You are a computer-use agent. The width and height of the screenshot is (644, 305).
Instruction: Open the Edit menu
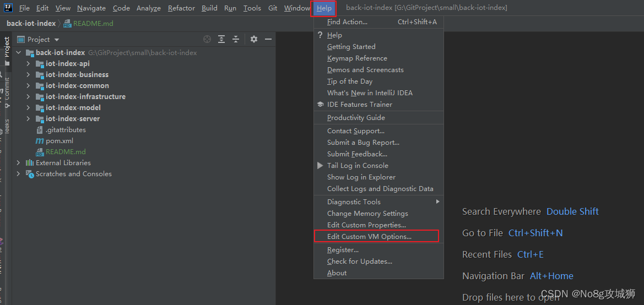click(x=42, y=8)
